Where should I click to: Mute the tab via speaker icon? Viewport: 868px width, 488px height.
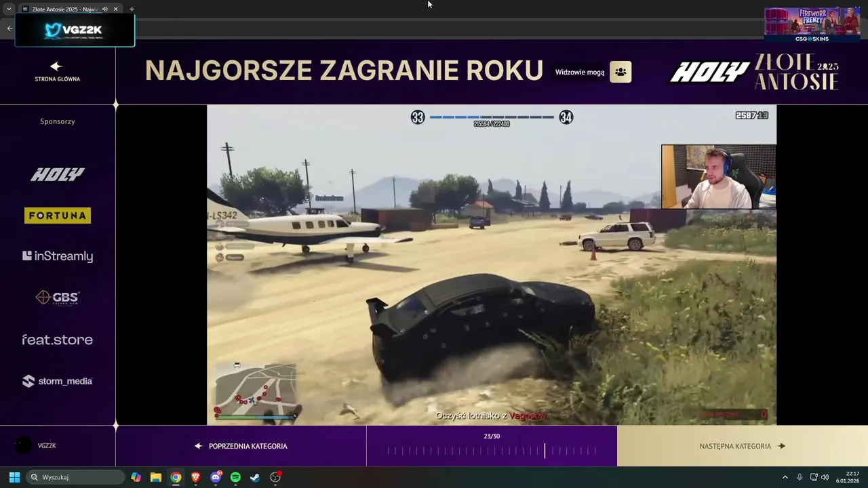(104, 9)
